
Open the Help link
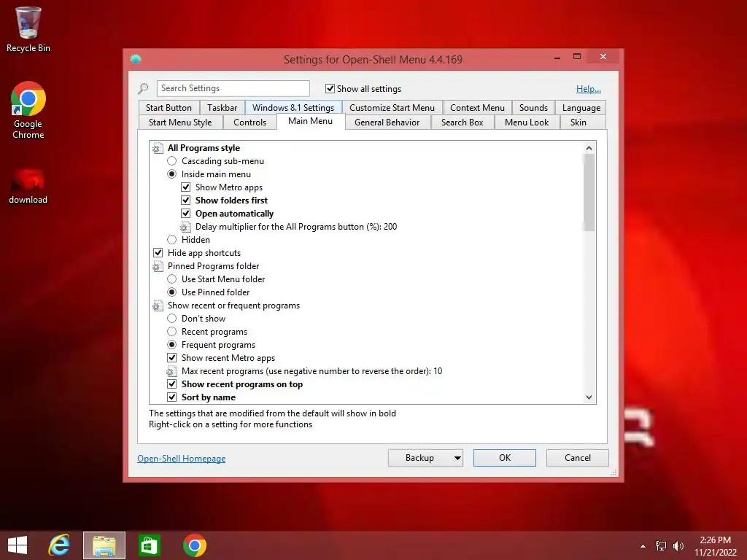(x=589, y=89)
